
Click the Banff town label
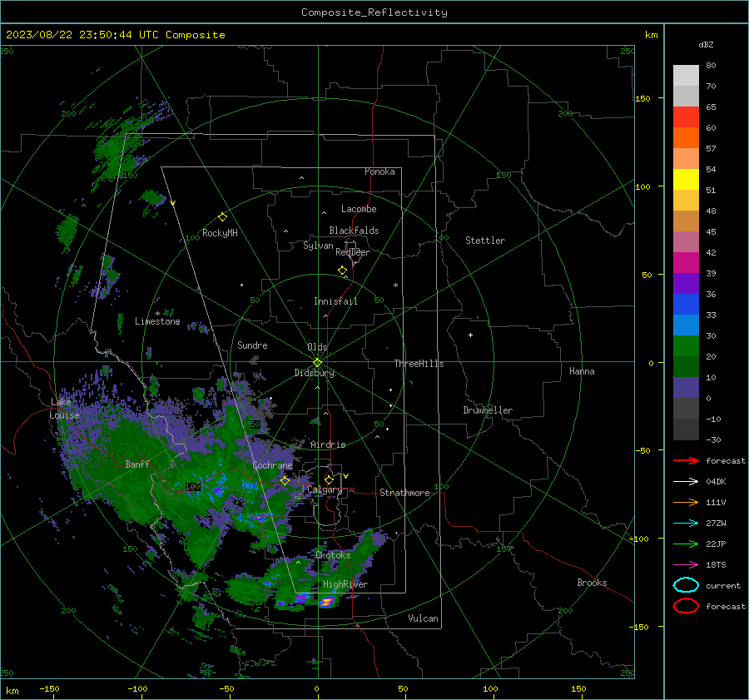point(137,464)
